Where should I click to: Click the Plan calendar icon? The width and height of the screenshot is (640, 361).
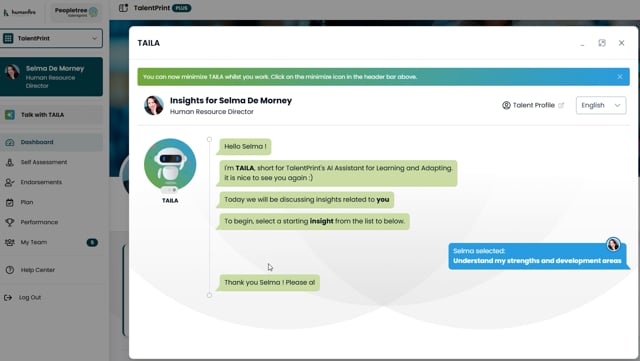tap(10, 203)
